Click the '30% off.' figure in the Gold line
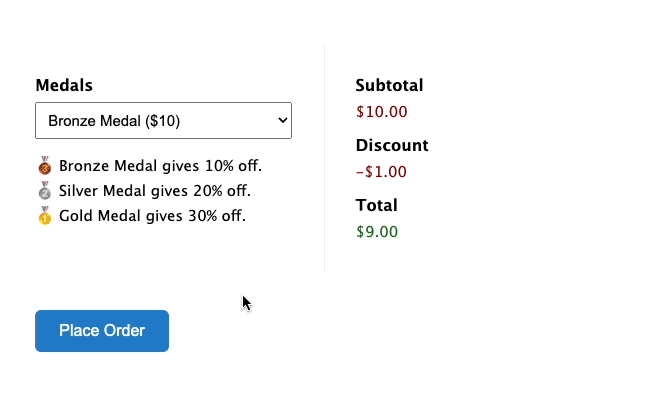This screenshot has height=400, width=660. tap(217, 216)
